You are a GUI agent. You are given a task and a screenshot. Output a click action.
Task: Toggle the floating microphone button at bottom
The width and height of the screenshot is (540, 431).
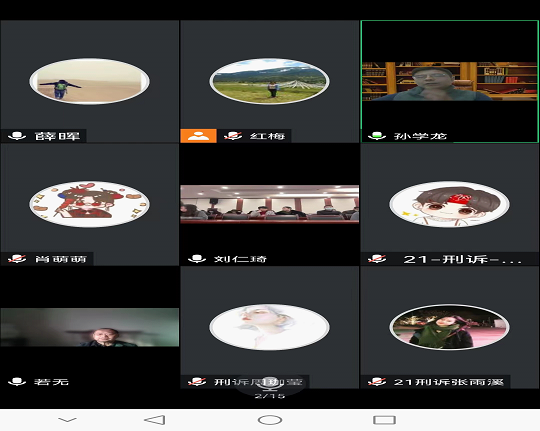click(x=270, y=384)
